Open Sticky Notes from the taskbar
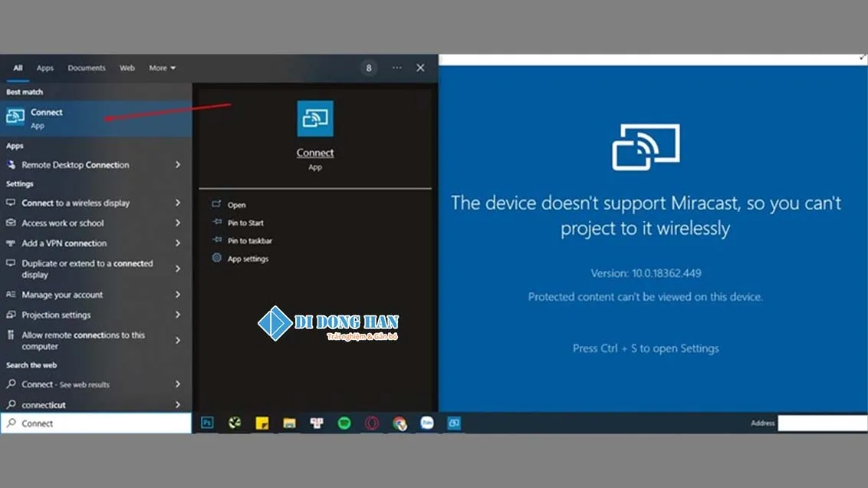Image resolution: width=868 pixels, height=488 pixels. (x=262, y=422)
